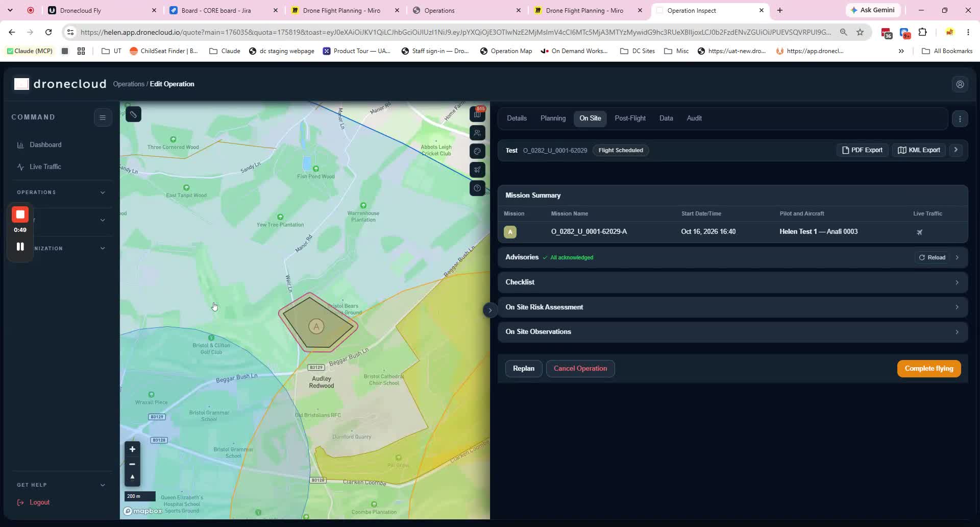The width and height of the screenshot is (980, 527).
Task: Stop the screen recording
Action: tap(20, 215)
